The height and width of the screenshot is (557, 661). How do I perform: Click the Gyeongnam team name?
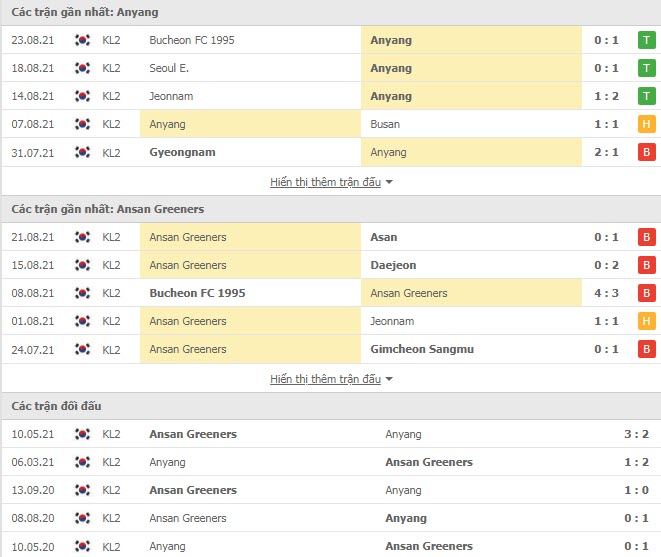coord(182,152)
